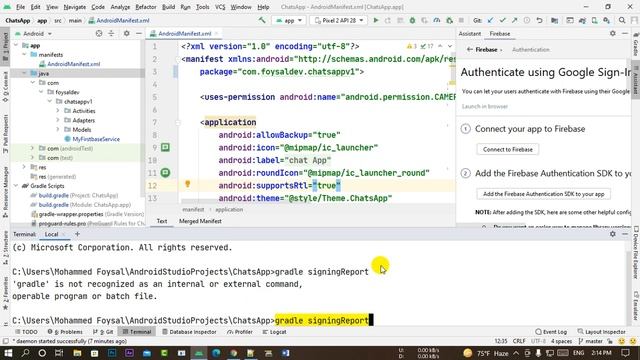Click the yellow lightbulb intention icon
This screenshot has height=360, width=640.
tap(188, 184)
